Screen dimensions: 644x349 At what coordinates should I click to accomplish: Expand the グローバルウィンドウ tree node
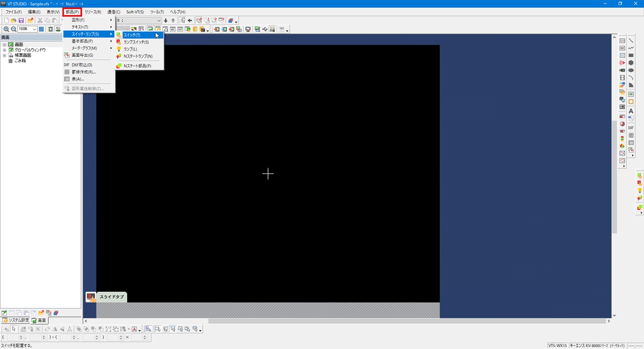tap(5, 50)
